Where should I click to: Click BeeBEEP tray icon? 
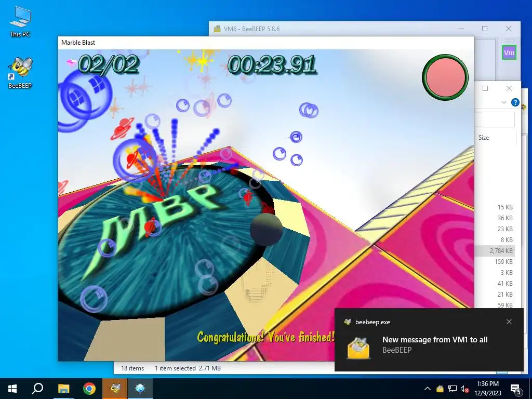(x=440, y=389)
